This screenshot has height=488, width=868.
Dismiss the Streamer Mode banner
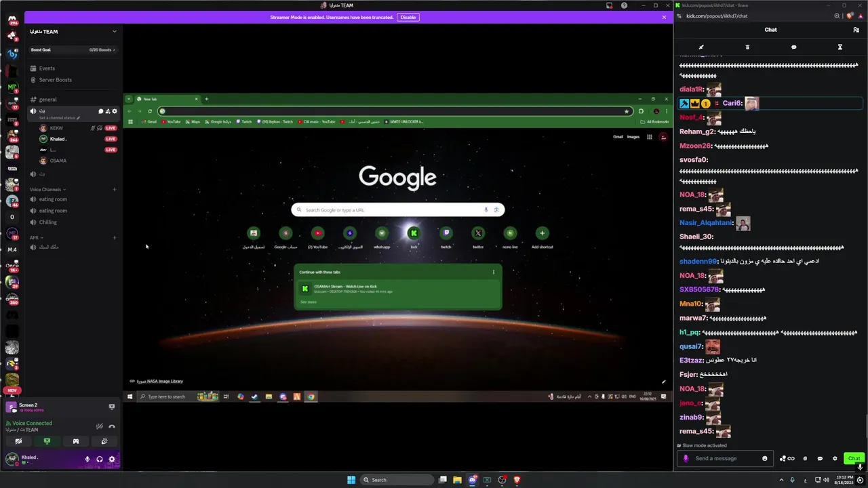point(664,17)
